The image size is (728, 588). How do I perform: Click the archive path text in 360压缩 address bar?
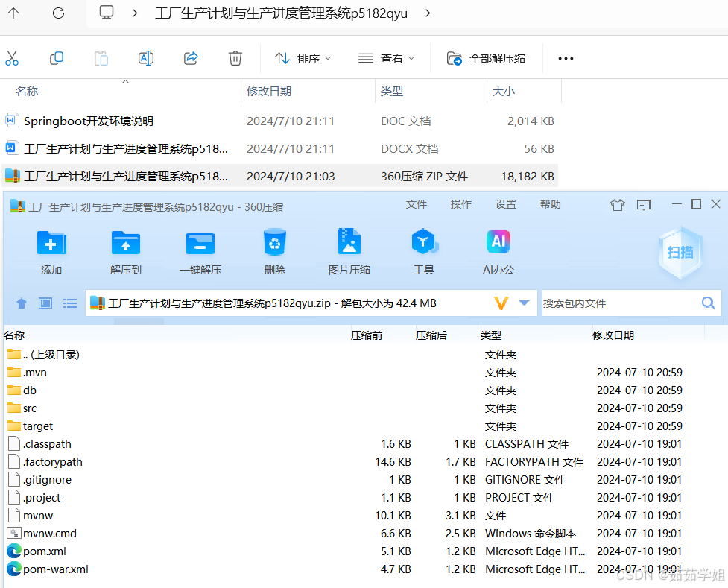pos(272,303)
